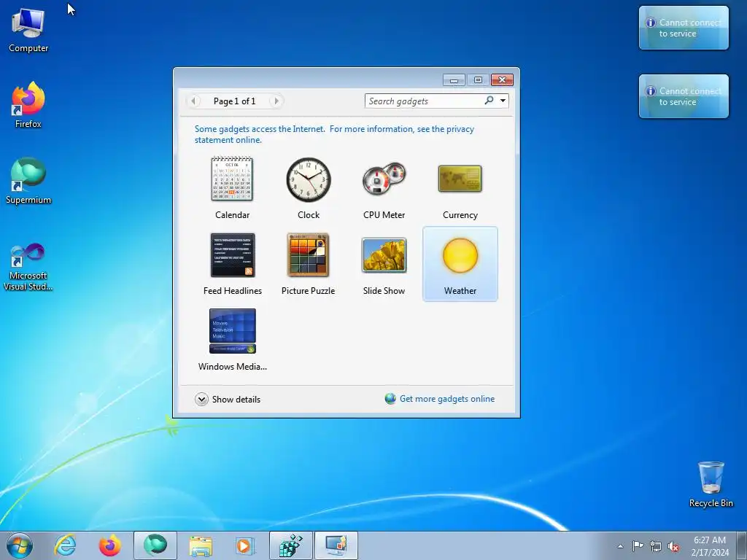The width and height of the screenshot is (747, 560).
Task: Switch to the blue cubes taskbar app
Action: click(x=290, y=545)
